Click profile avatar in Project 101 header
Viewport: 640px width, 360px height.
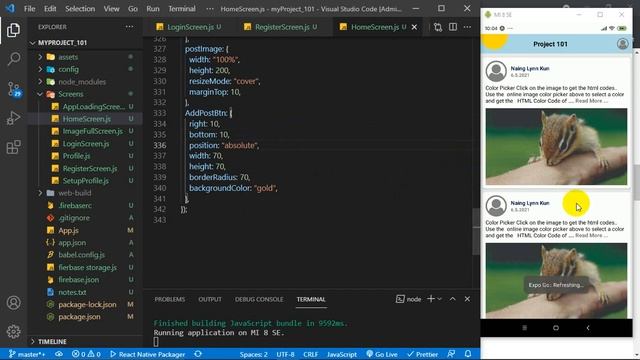[622, 44]
